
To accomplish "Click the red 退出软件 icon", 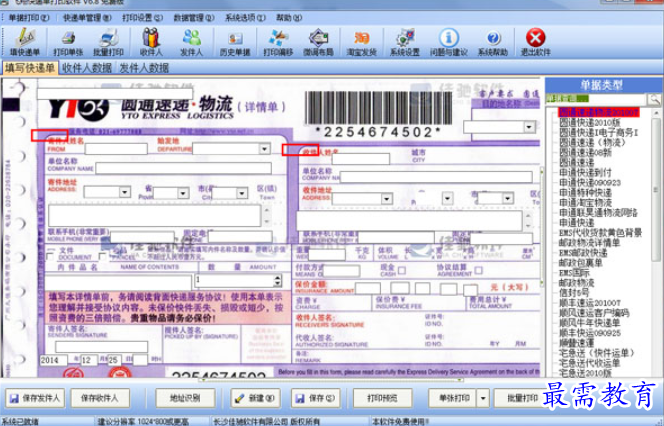I will click(536, 42).
